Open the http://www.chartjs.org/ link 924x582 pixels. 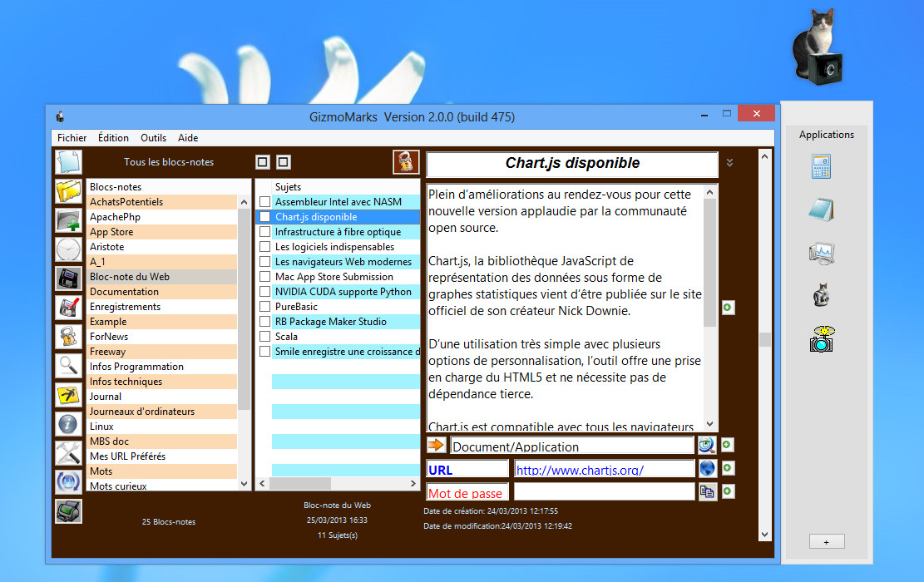pos(580,470)
